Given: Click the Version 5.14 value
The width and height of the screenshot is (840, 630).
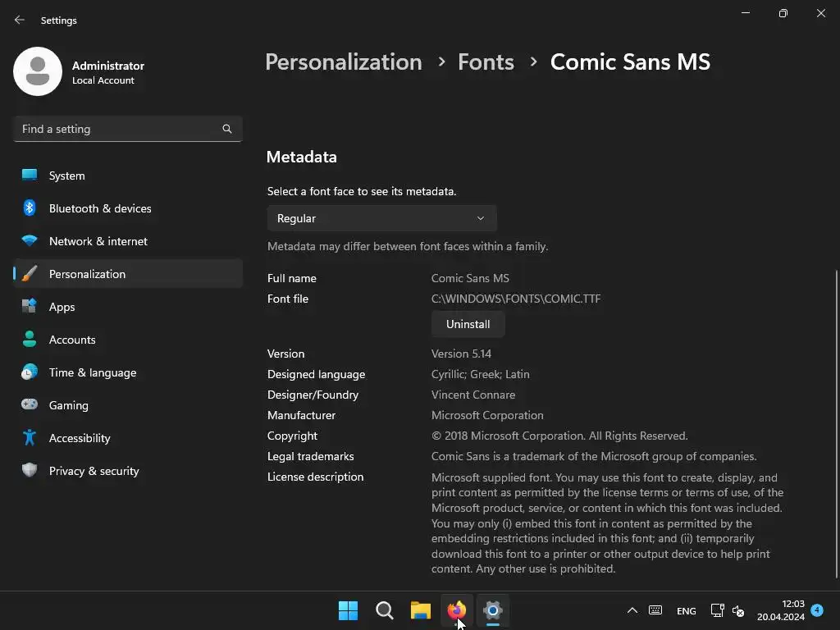Looking at the screenshot, I should point(461,354).
